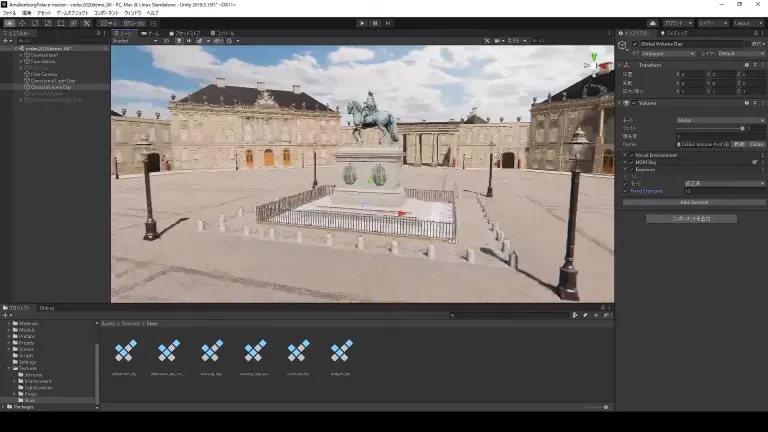
Task: Open custom editor tools icon
Action: click(87, 23)
